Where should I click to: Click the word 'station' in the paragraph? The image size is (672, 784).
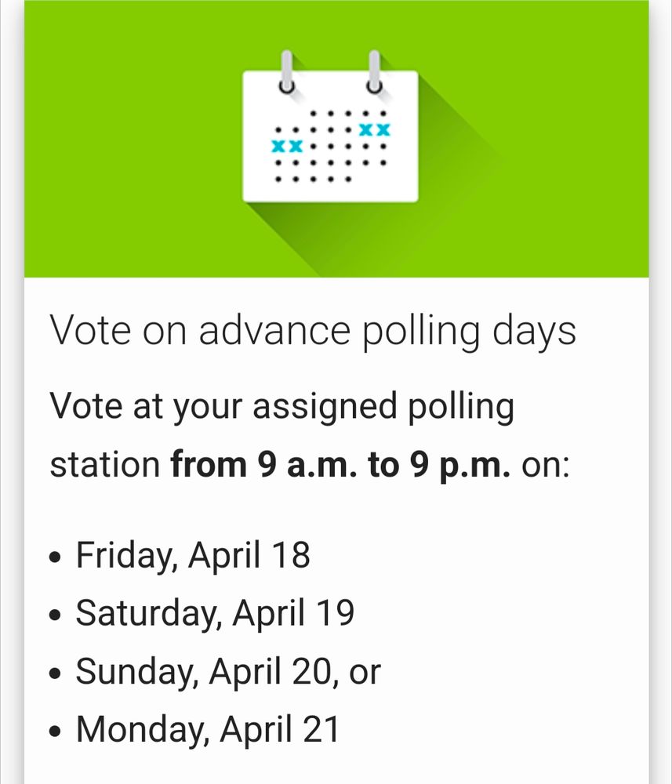coord(105,464)
